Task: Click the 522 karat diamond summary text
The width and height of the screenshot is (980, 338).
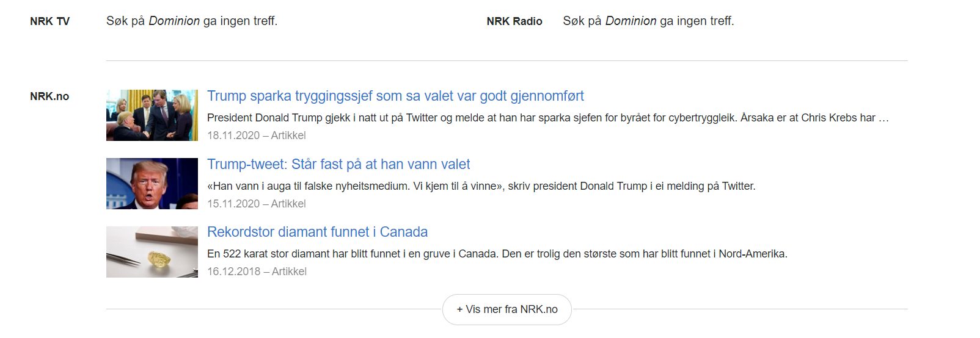Action: point(497,254)
